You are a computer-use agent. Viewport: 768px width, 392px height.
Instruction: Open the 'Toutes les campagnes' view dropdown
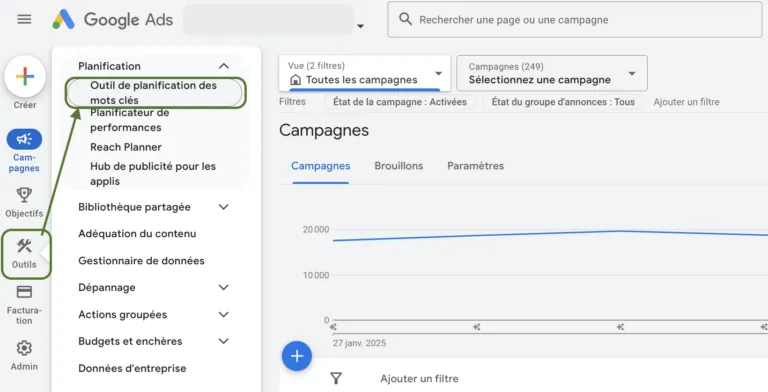point(364,74)
